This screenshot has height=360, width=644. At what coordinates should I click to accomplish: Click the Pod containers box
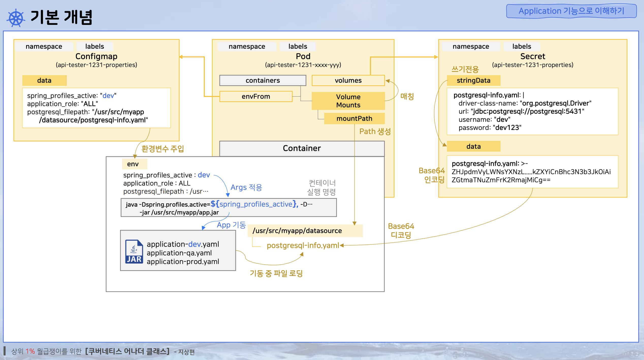pos(263,80)
